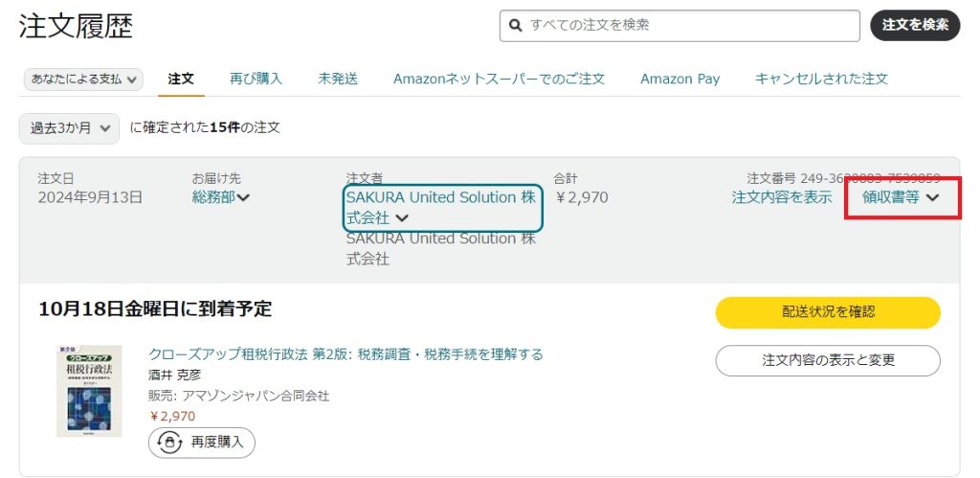Click the chevron next to 領収書等

pos(932,198)
